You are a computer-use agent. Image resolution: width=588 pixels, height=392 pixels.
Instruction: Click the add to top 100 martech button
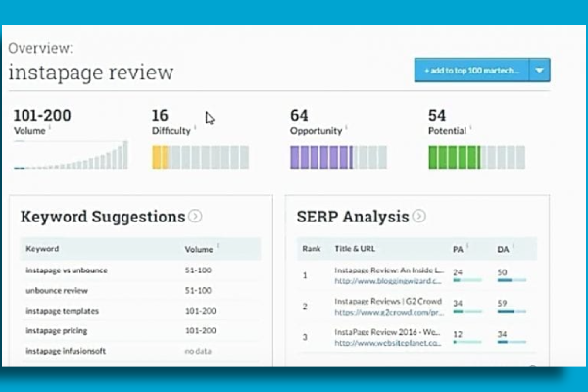pyautogui.click(x=471, y=71)
